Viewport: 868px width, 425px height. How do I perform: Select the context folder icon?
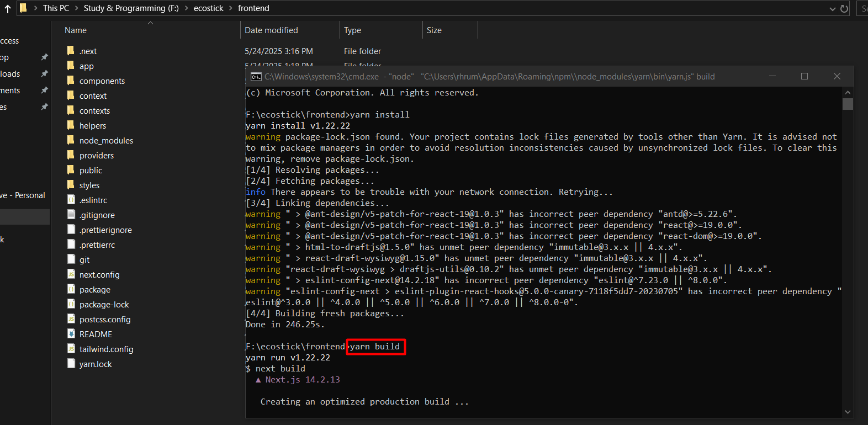[71, 95]
